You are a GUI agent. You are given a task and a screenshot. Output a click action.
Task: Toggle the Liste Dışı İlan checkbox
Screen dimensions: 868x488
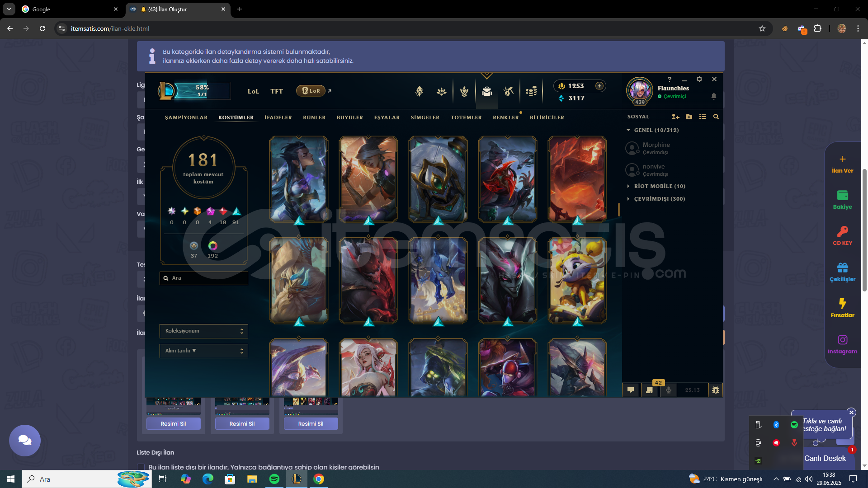tap(141, 467)
